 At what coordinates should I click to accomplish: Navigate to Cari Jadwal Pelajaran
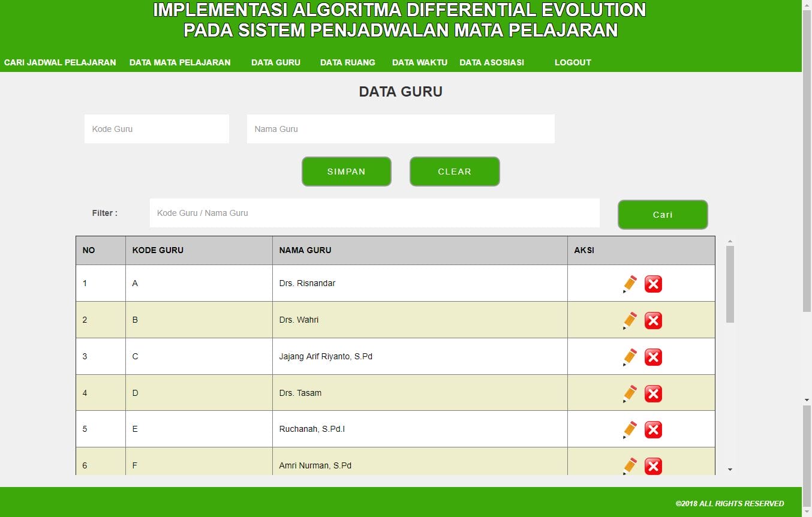60,62
